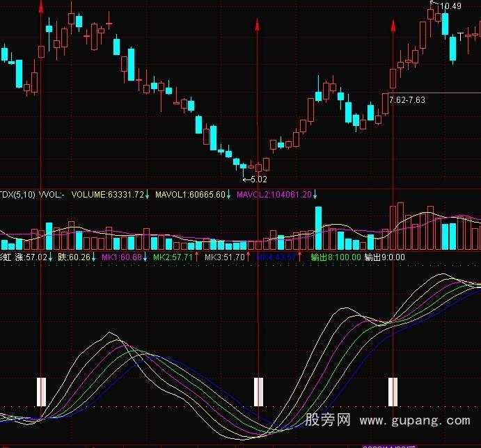
Task: Click the rightmost red up-arrow signal tip
Action: click(393, 24)
